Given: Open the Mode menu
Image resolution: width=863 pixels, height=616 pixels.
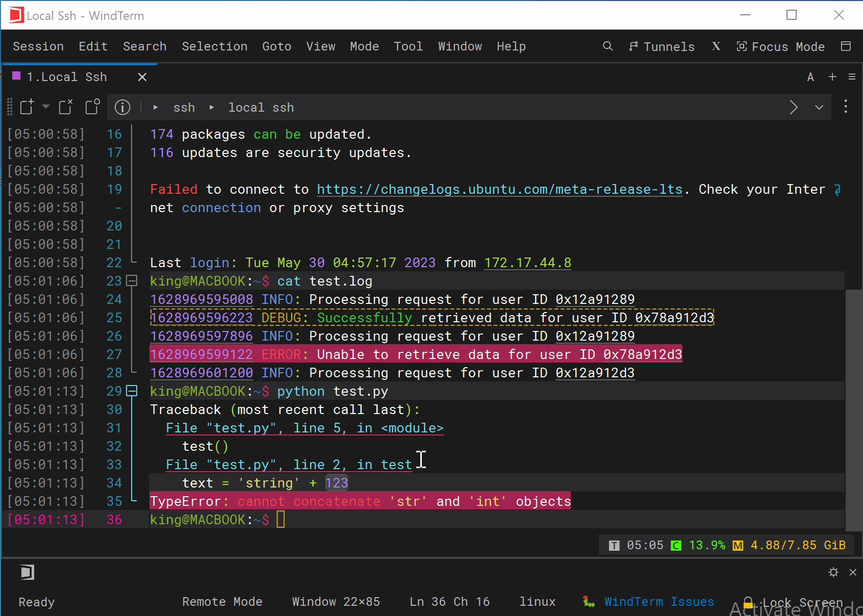Looking at the screenshot, I should [x=365, y=46].
